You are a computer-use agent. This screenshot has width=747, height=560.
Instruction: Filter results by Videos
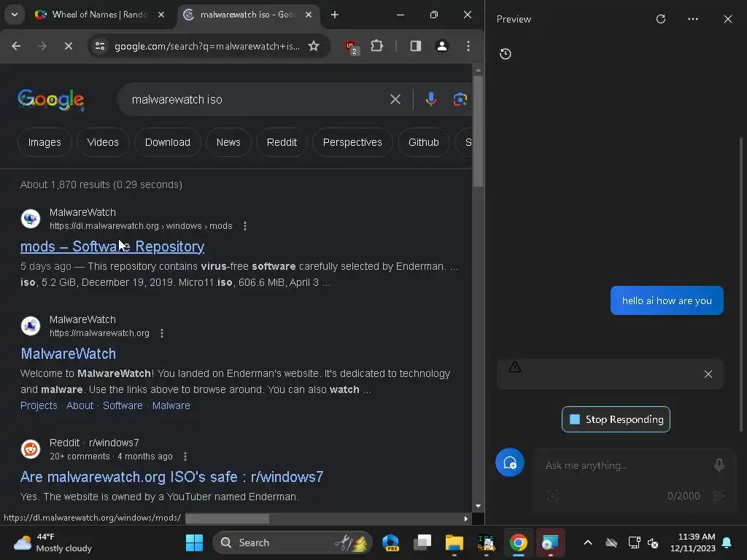pyautogui.click(x=103, y=142)
